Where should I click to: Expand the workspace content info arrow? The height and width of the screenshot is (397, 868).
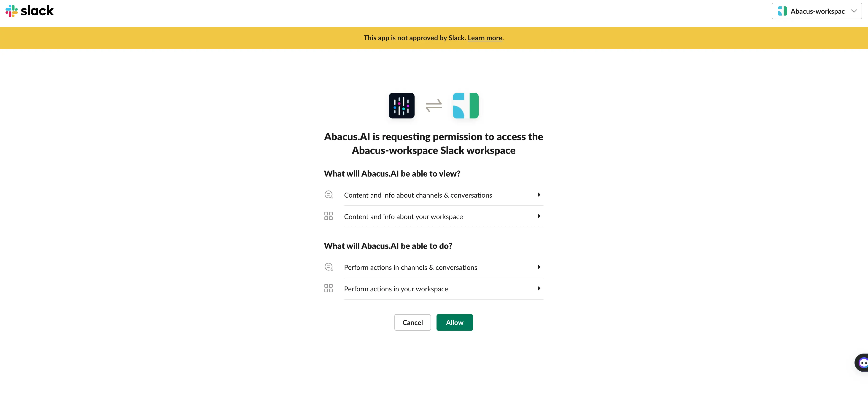[x=539, y=216]
